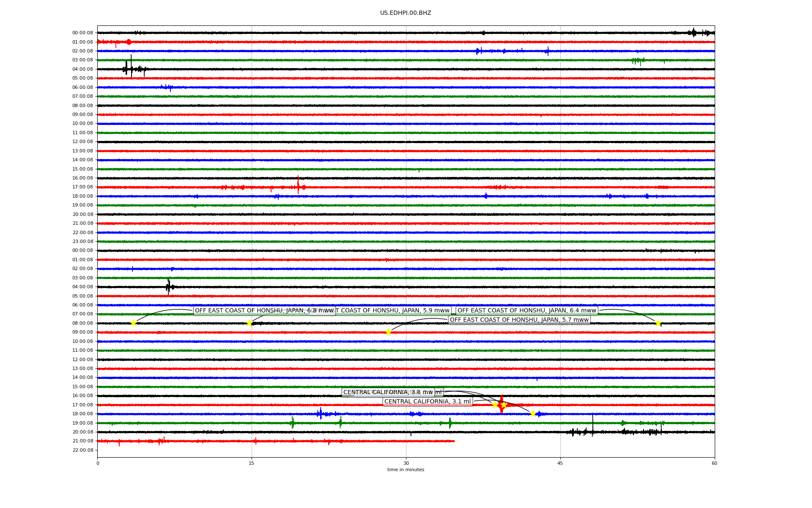This screenshot has width=812, height=508.
Task: Click the 60 tick at the axis end
Action: click(x=714, y=463)
